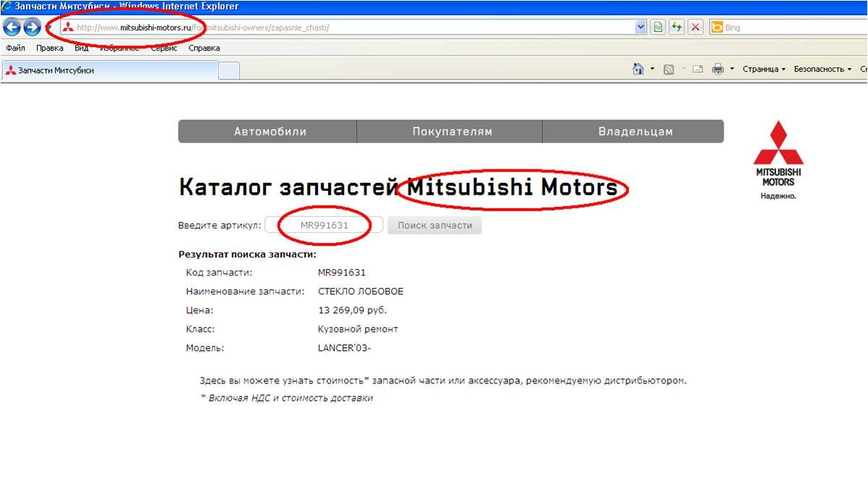Click the Bing search provider icon
Screen dimensions: 868x502
[717, 27]
